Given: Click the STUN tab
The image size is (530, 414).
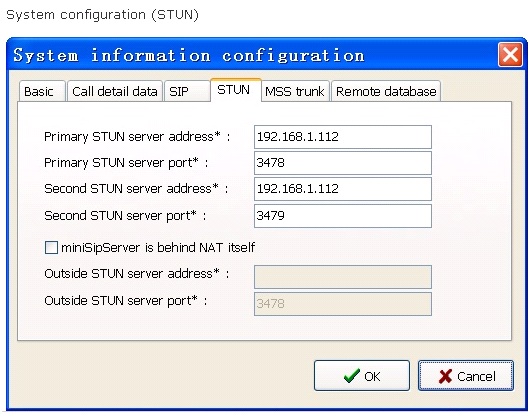Looking at the screenshot, I should 236,90.
